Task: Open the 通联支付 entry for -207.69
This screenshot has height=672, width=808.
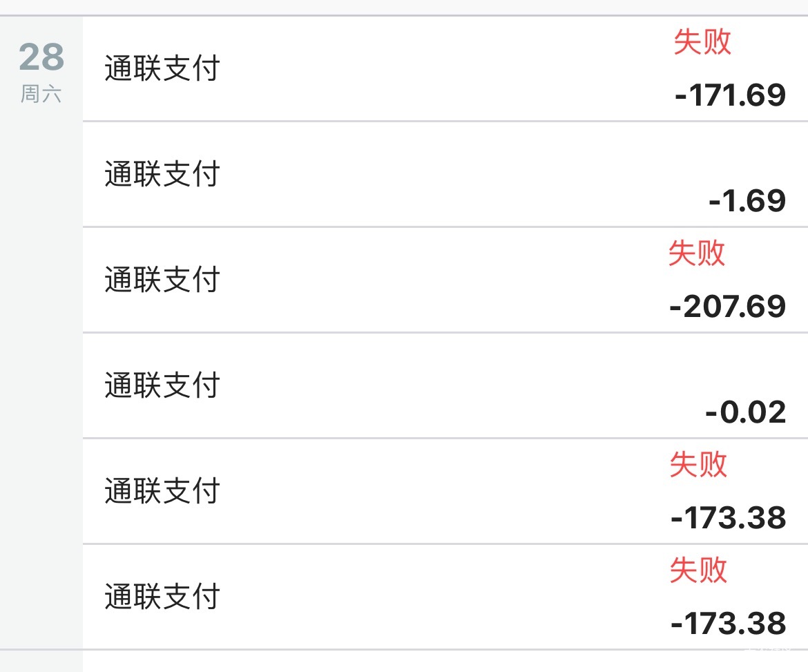Action: [162, 280]
